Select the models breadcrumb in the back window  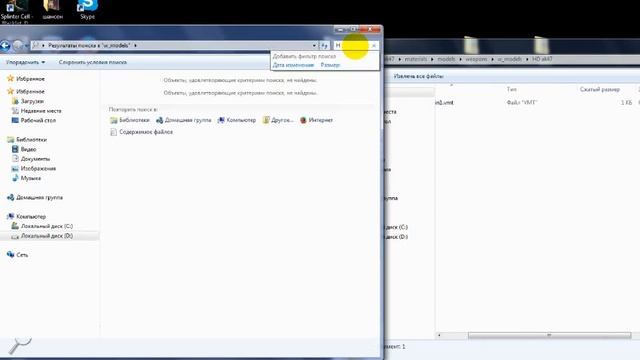446,59
